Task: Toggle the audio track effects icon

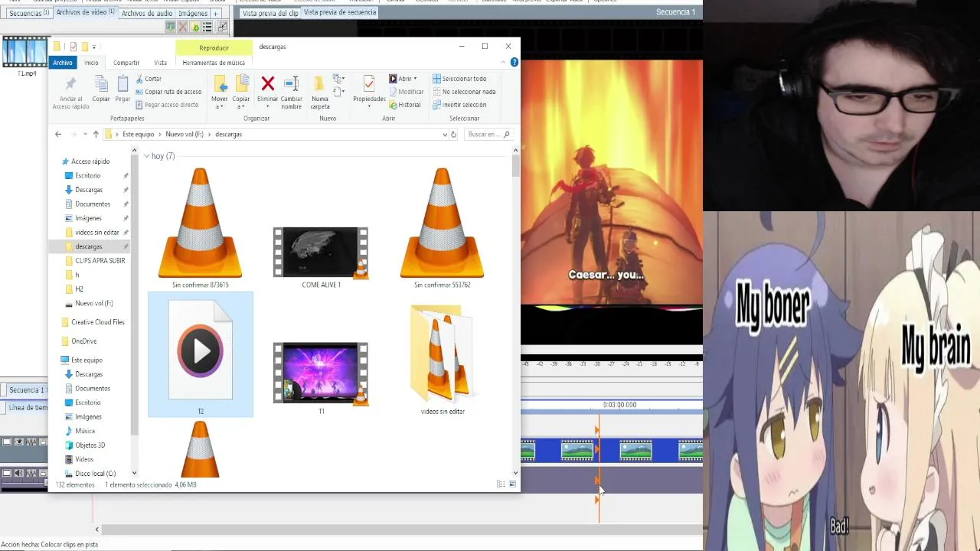Action: (x=31, y=474)
